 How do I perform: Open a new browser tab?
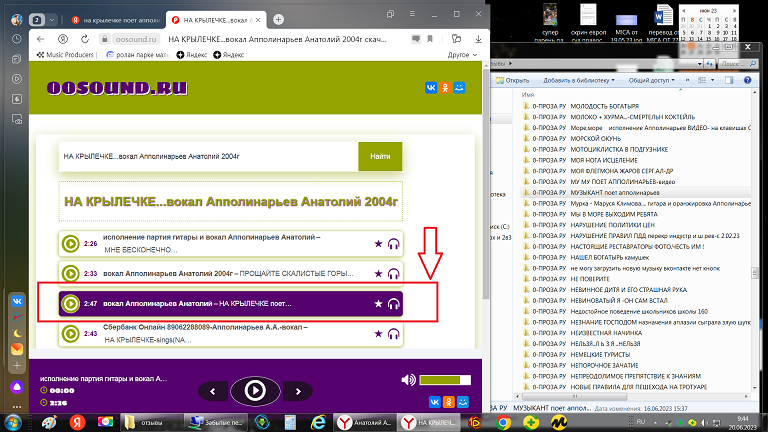[278, 20]
